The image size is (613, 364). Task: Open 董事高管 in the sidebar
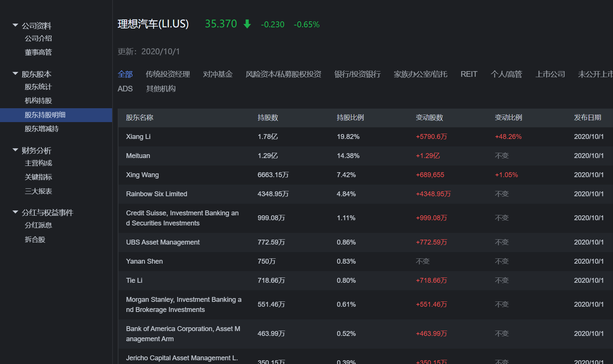[38, 52]
